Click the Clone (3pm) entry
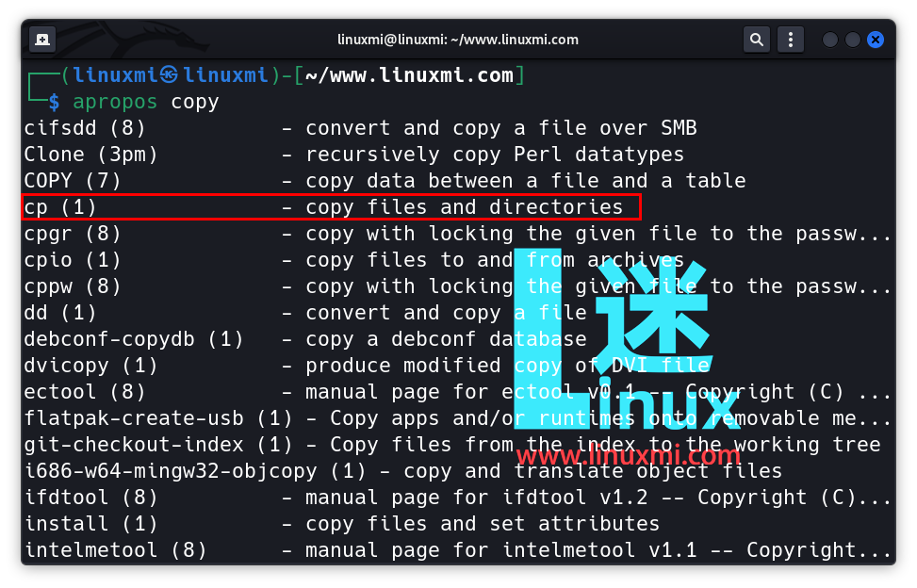 click(90, 155)
